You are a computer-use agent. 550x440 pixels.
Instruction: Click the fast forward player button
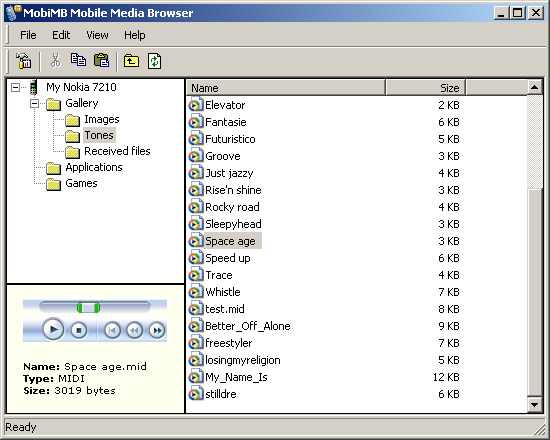click(x=157, y=330)
